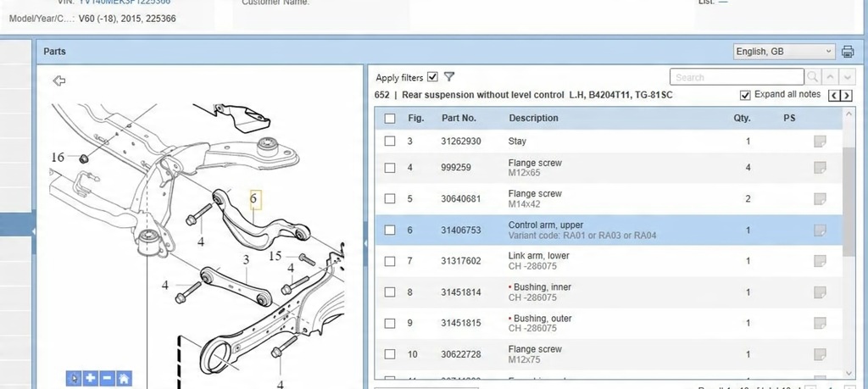Open note icon for part 30640681
This screenshot has width=868, height=389.
pos(820,198)
